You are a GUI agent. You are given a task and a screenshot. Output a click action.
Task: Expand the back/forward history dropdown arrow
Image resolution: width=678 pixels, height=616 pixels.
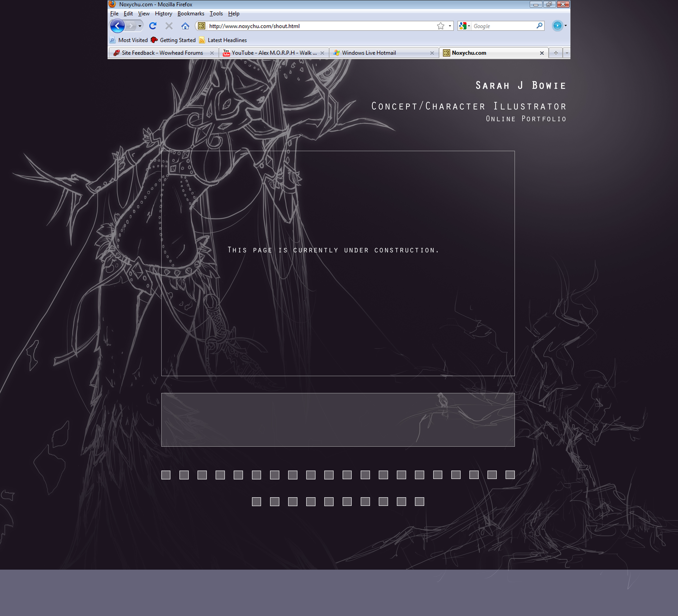(140, 26)
